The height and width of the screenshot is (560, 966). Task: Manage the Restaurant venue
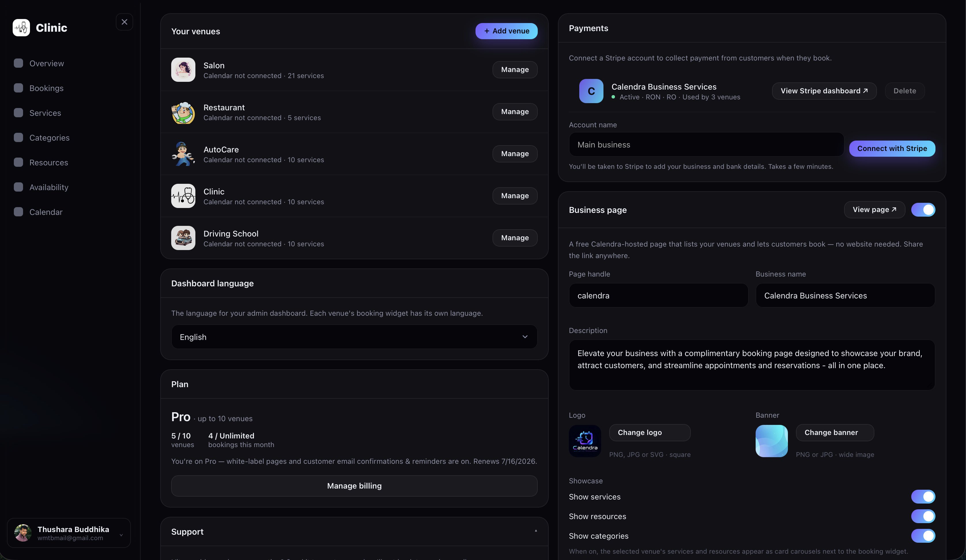pyautogui.click(x=515, y=112)
